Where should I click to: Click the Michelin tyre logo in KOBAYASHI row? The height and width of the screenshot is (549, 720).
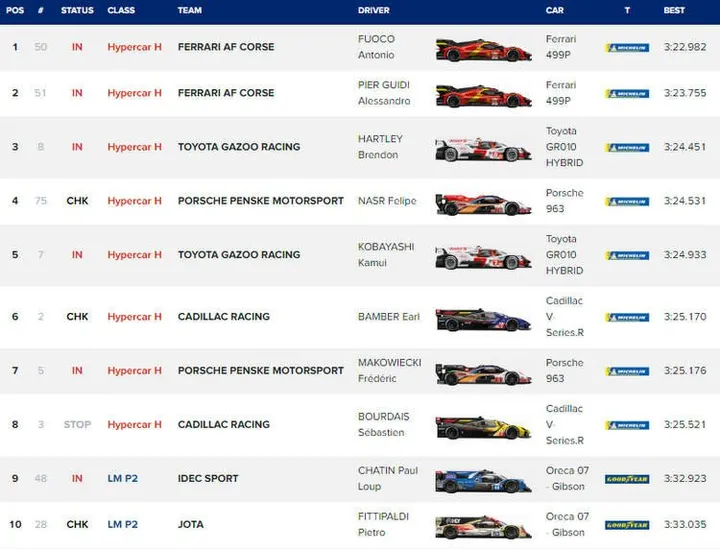627,256
